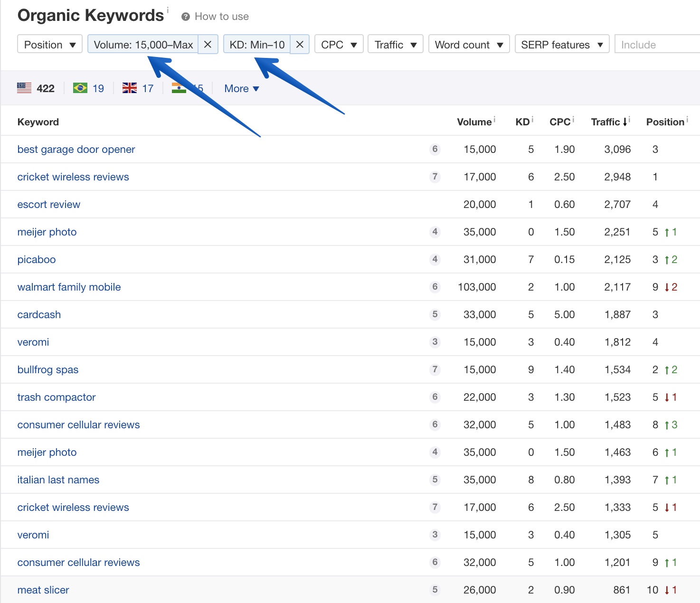This screenshot has height=603, width=700.
Task: Open the Position filter dropdown
Action: pos(50,44)
